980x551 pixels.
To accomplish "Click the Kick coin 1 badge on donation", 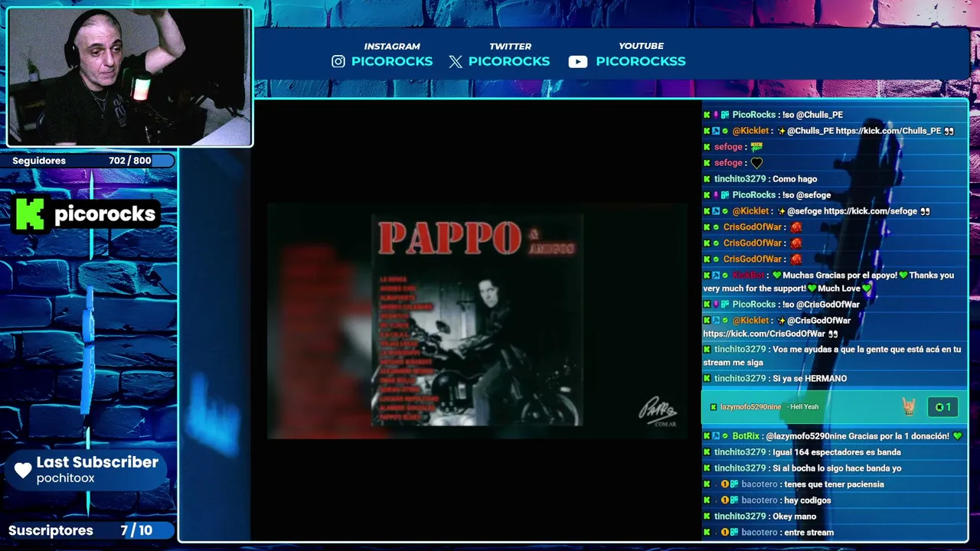I will coord(942,407).
